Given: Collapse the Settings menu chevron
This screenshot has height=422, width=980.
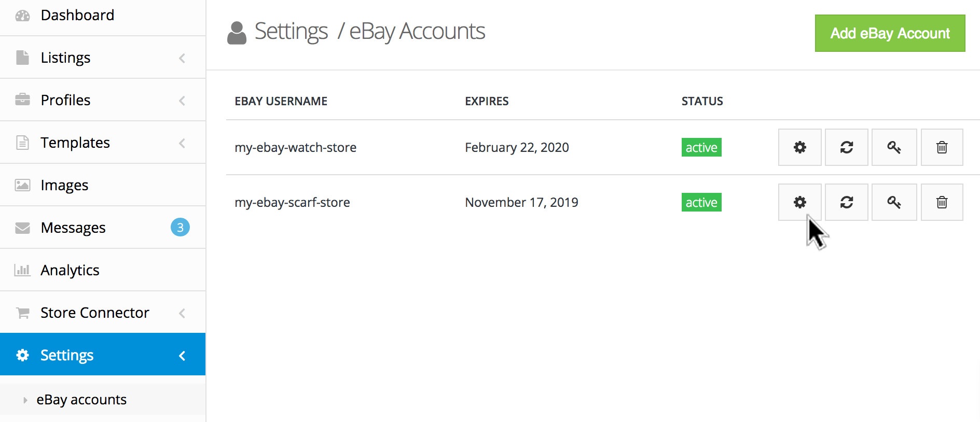Looking at the screenshot, I should coord(182,356).
